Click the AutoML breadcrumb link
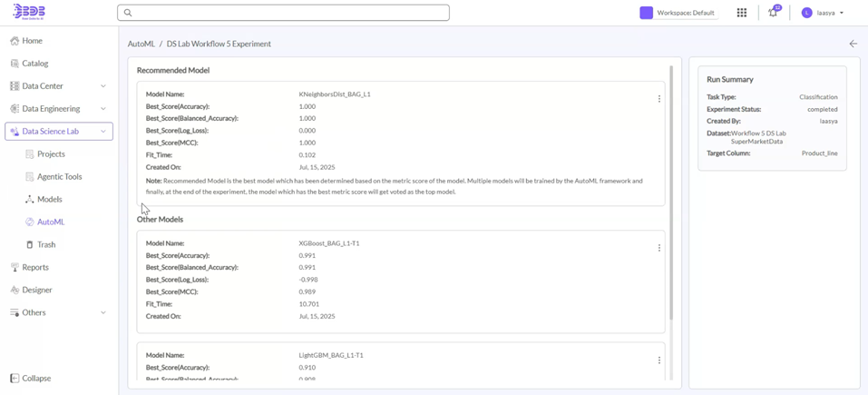Screen dimensions: 868x395 tap(141, 44)
